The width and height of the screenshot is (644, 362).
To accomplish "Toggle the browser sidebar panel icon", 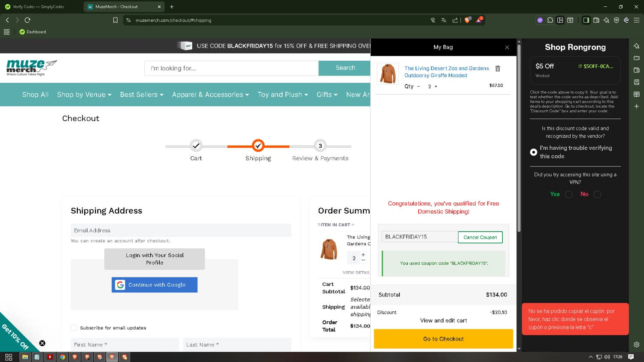I will 586,20.
